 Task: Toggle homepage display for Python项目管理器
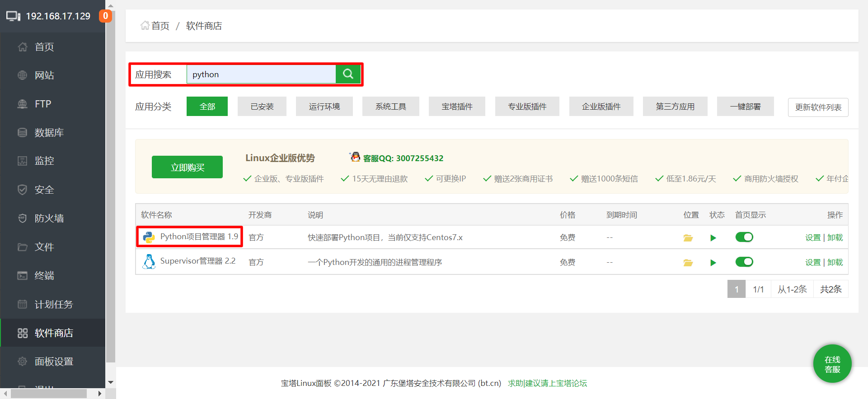pyautogui.click(x=744, y=237)
